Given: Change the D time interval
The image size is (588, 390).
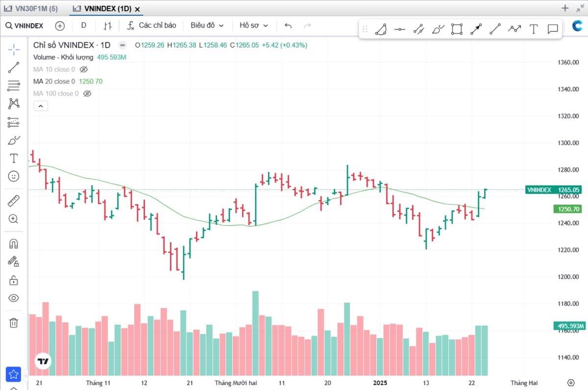Looking at the screenshot, I should click(x=84, y=26).
